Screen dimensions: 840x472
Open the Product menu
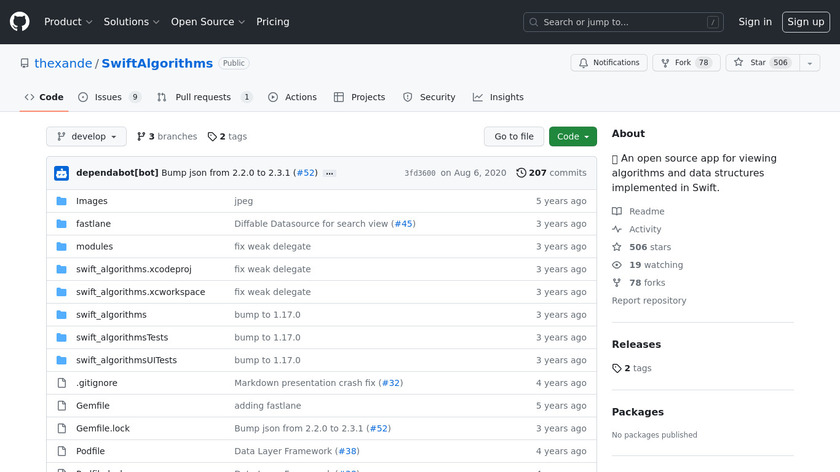[68, 22]
